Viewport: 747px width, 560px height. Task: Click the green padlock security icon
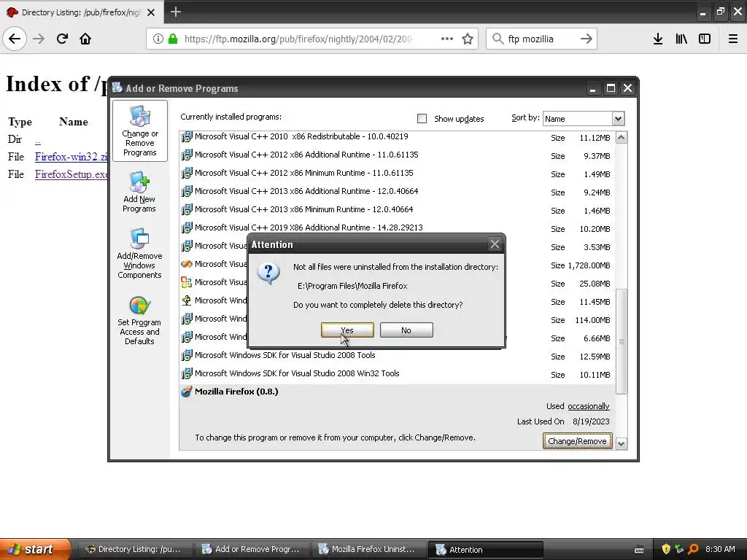173,39
